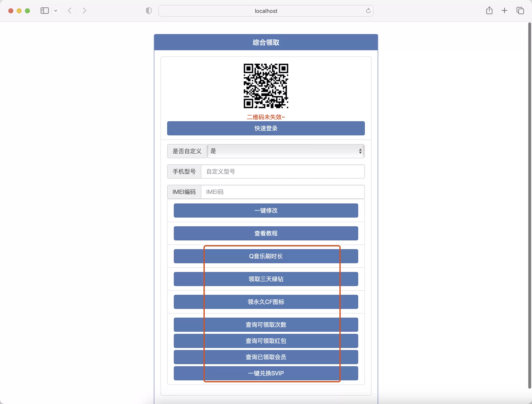Image resolution: width=532 pixels, height=404 pixels.
Task: Click the 是否自定义 label
Action: pyautogui.click(x=187, y=151)
